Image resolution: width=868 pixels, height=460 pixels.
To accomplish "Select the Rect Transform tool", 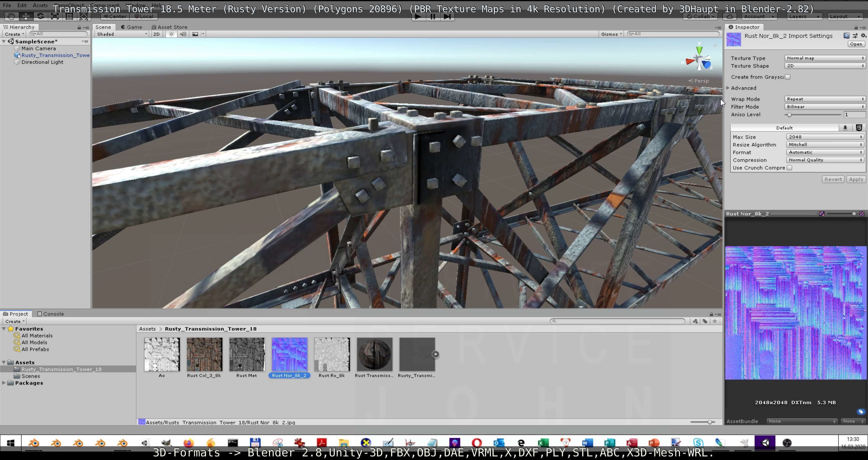I will pos(69,16).
